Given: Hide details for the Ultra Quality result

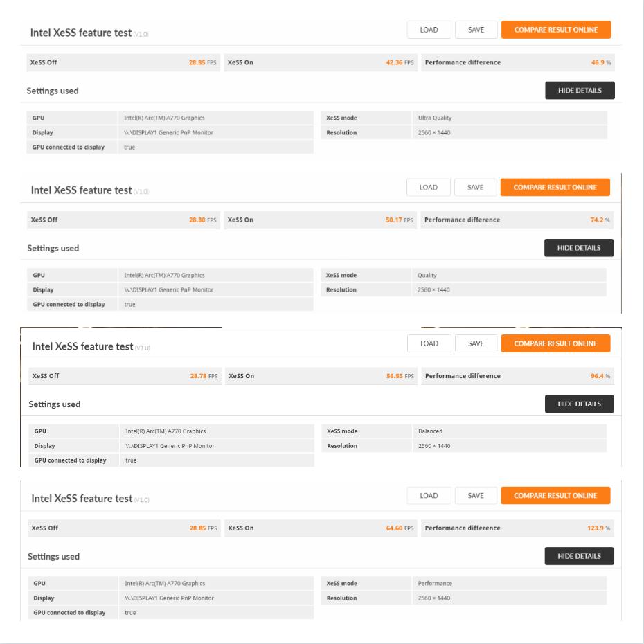Looking at the screenshot, I should tap(580, 91).
